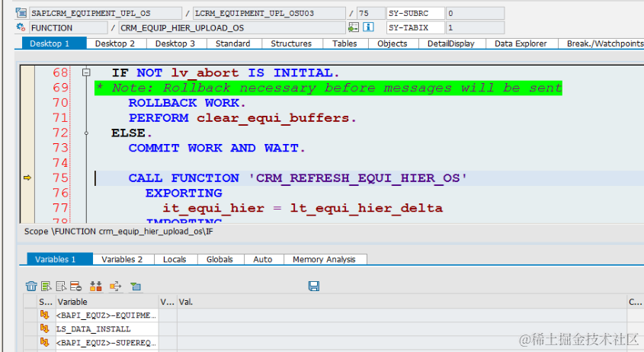Click the program stack icon beside SAPLCRM_EQUIPMENT_UPL_OS
The height and width of the screenshot is (352, 644).
(x=21, y=13)
